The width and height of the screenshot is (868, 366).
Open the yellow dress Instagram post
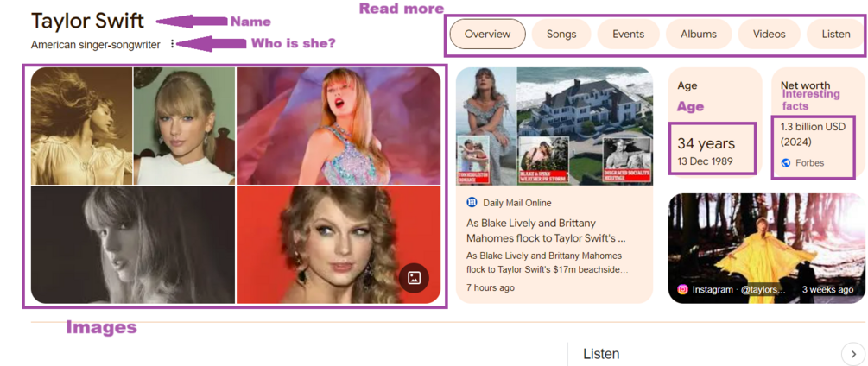tap(767, 249)
